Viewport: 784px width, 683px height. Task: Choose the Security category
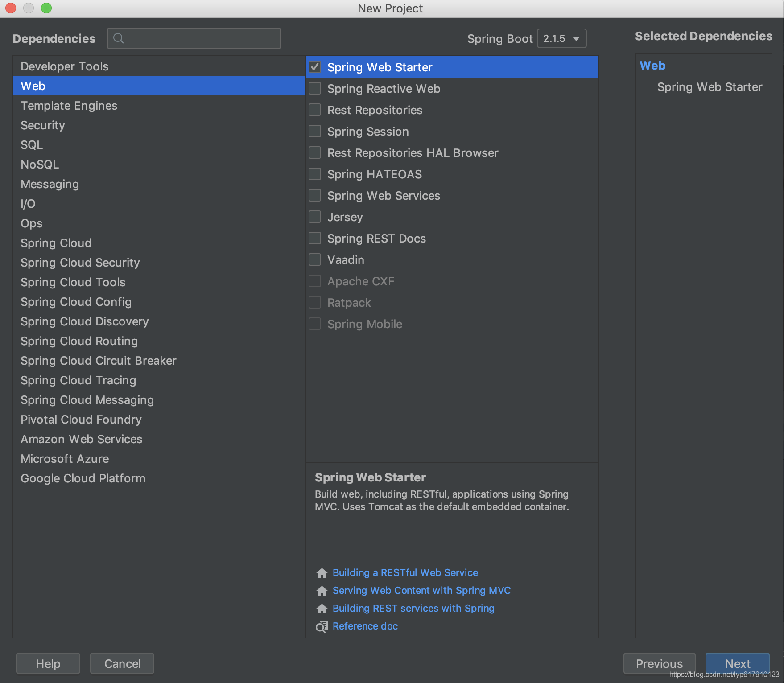tap(159, 125)
